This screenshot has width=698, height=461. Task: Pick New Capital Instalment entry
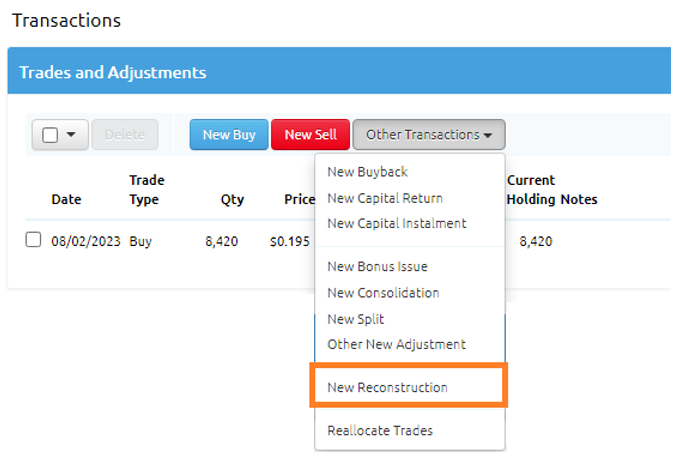pos(396,224)
